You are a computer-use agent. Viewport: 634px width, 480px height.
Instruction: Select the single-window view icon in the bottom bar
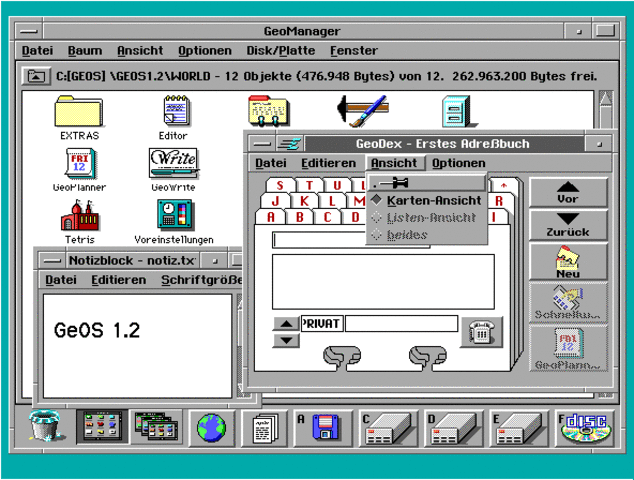pyautogui.click(x=102, y=426)
